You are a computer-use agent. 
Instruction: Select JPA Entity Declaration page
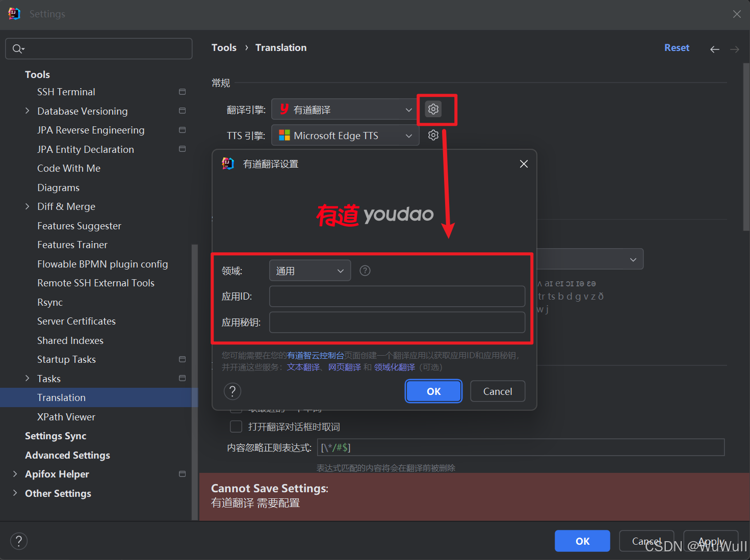[86, 149]
